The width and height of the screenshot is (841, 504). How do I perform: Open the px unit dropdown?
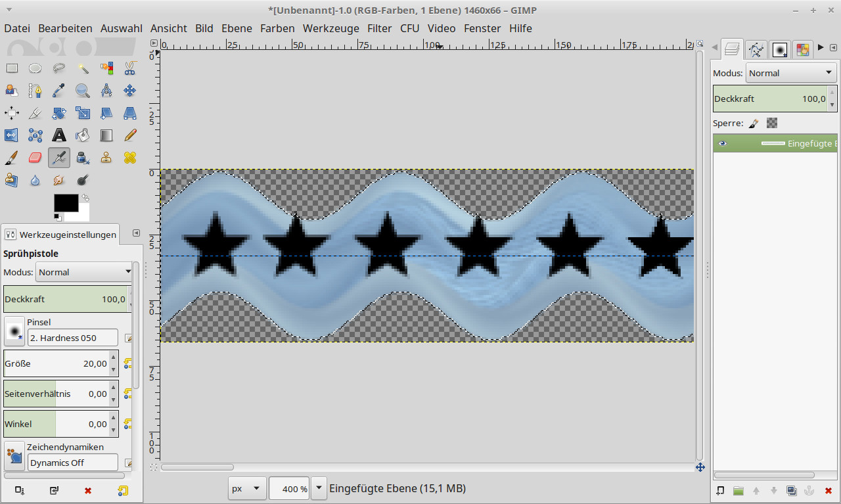click(x=247, y=489)
